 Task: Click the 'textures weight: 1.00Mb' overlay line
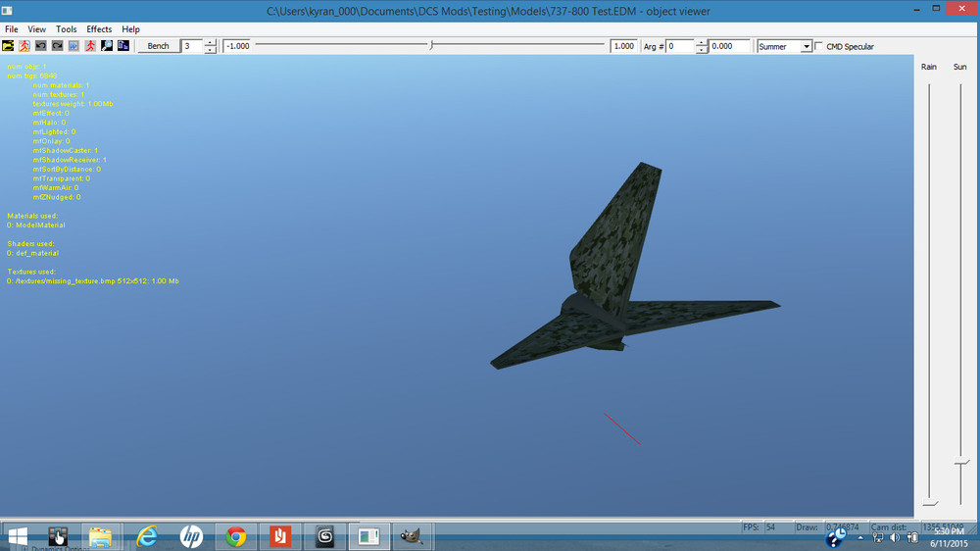pyautogui.click(x=73, y=104)
